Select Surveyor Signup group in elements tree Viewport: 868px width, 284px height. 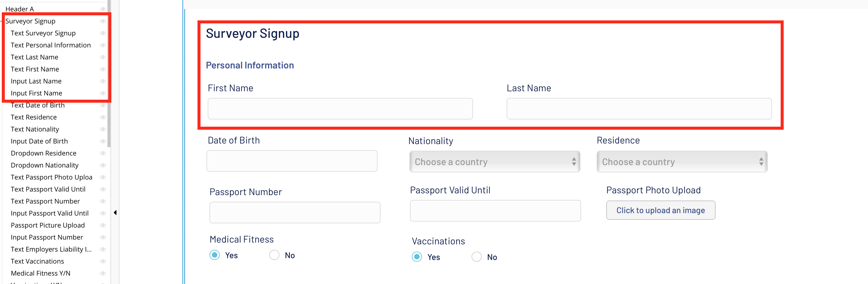pyautogui.click(x=30, y=21)
